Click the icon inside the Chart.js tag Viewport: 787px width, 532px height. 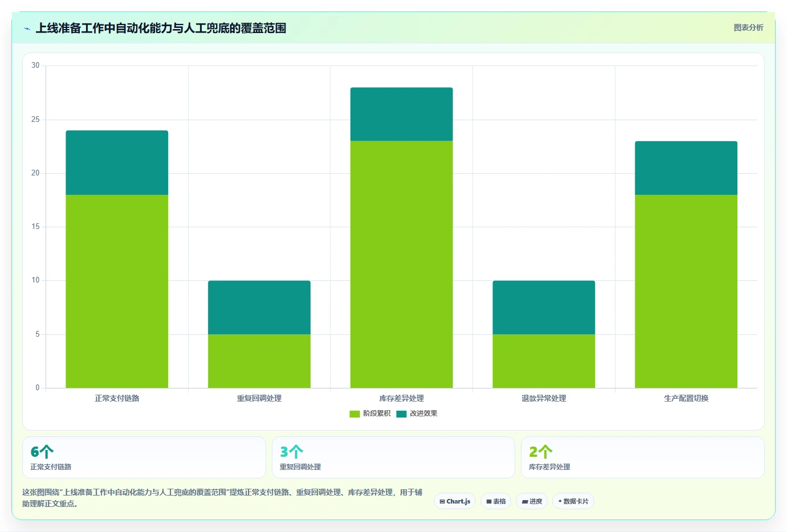coord(442,502)
